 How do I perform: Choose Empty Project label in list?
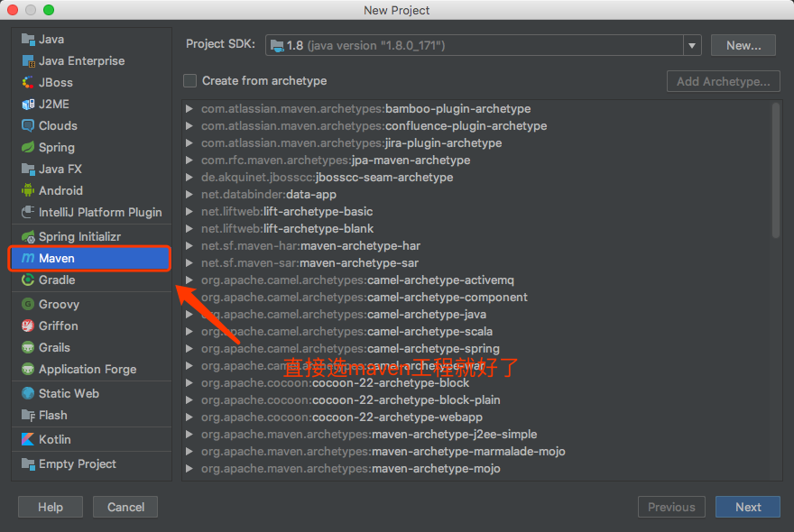[x=78, y=464]
